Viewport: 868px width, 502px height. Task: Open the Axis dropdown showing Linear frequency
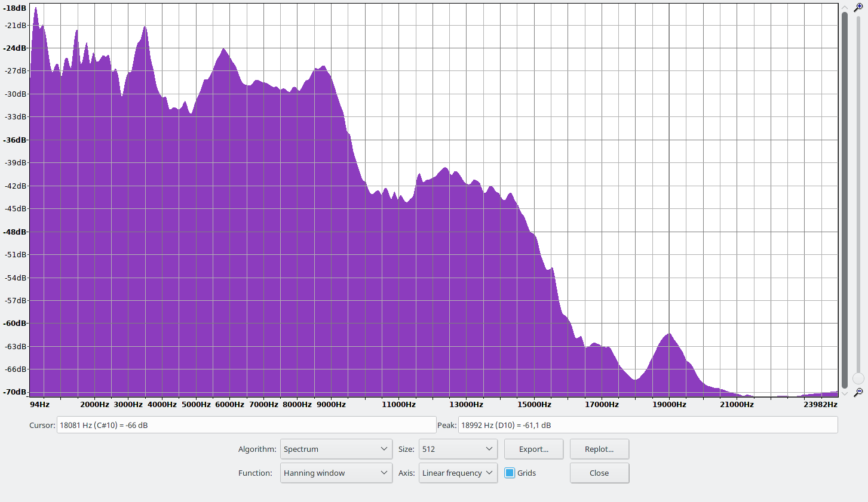click(458, 473)
